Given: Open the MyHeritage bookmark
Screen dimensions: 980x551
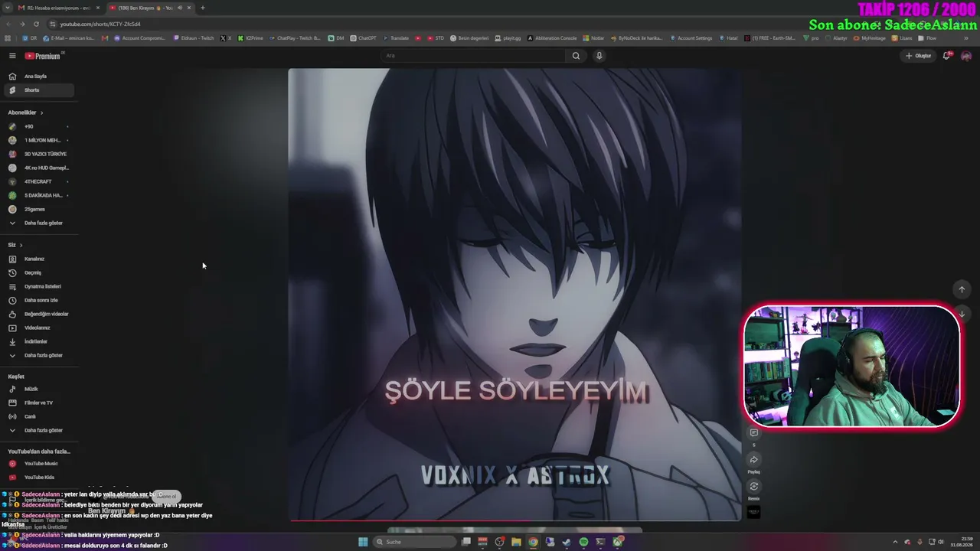Looking at the screenshot, I should point(869,38).
